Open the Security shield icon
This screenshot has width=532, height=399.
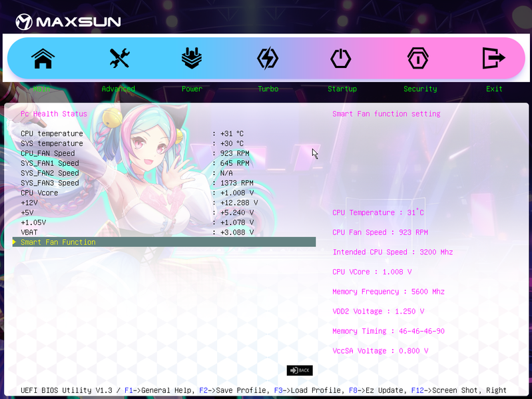(x=417, y=59)
